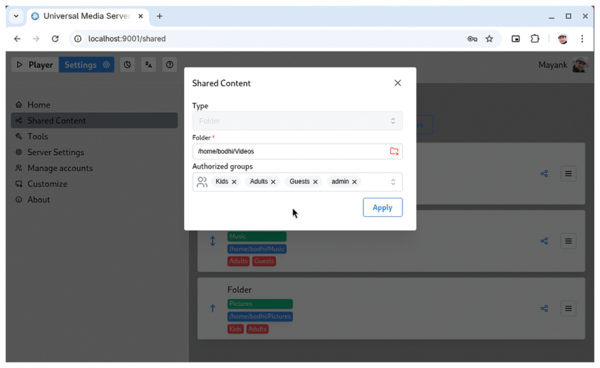Screen dimensions: 600x368
Task: Bookmark this page with the star icon
Action: pos(489,39)
